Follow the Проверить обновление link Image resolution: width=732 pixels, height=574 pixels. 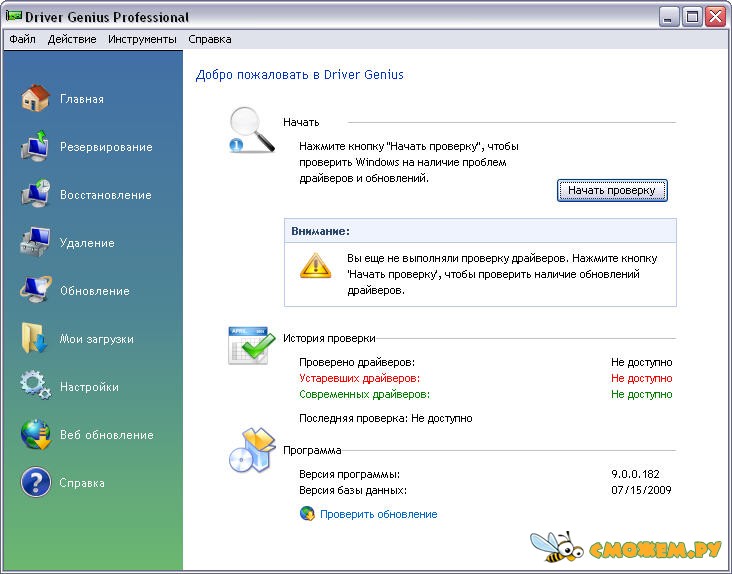(379, 514)
